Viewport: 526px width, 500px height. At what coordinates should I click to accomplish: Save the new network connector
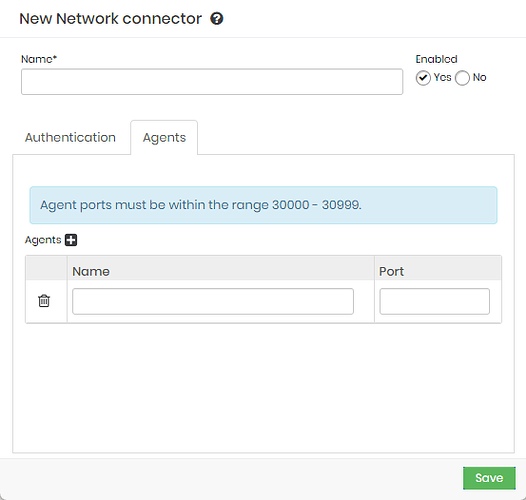(489, 478)
